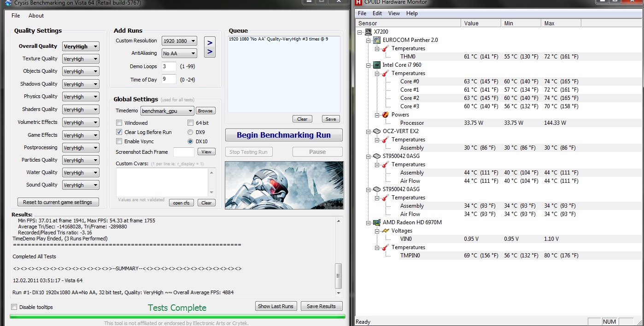
Task: Open the Overall Quality dropdown
Action: (x=80, y=47)
